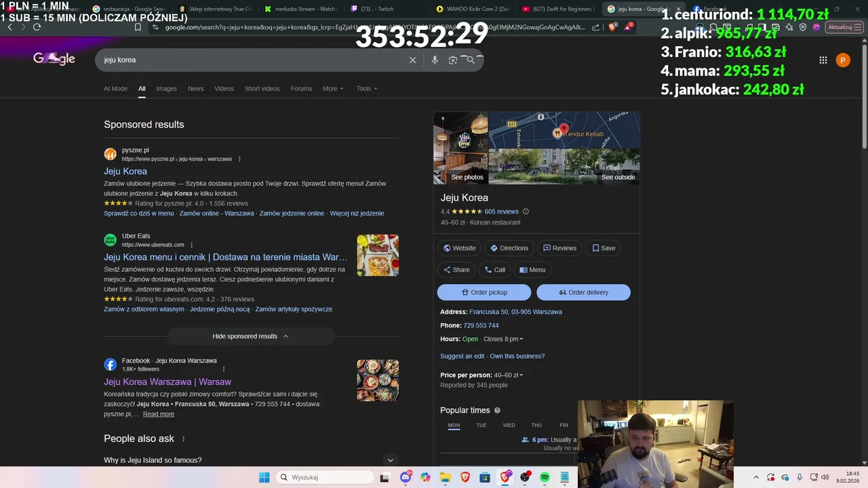Collapse with Hide sponsored results

(x=251, y=336)
